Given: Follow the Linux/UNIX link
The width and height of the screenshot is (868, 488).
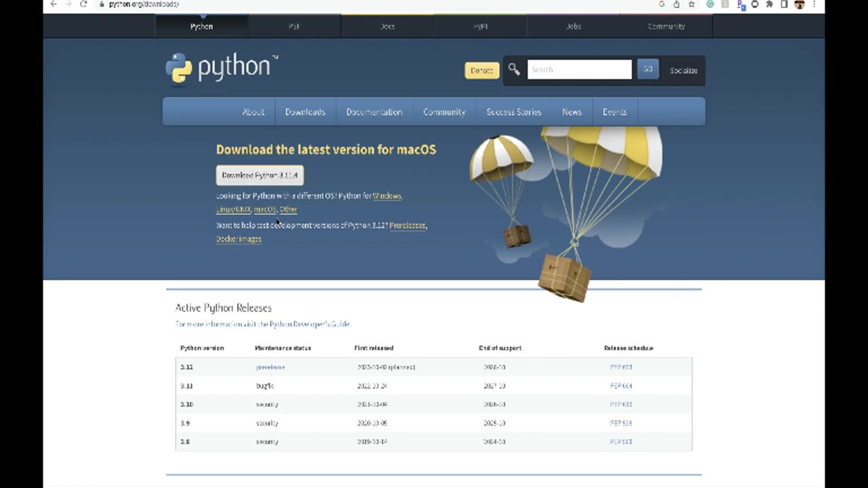Looking at the screenshot, I should 233,209.
